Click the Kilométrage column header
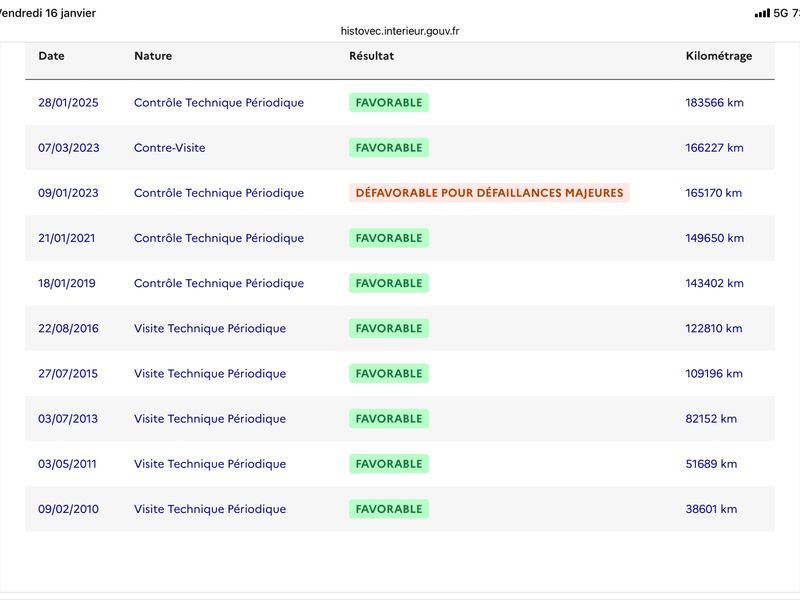 (x=719, y=56)
